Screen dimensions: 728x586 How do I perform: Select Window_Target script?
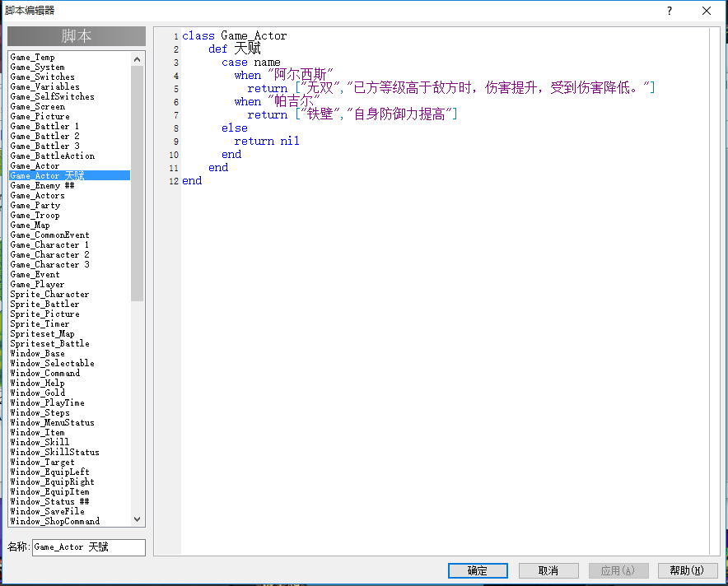pos(70,462)
